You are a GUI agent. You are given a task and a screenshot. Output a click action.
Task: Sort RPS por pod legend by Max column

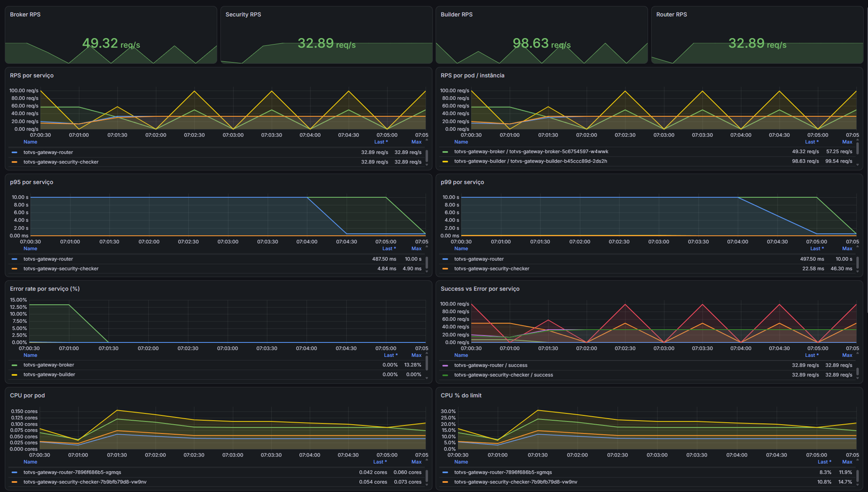847,142
